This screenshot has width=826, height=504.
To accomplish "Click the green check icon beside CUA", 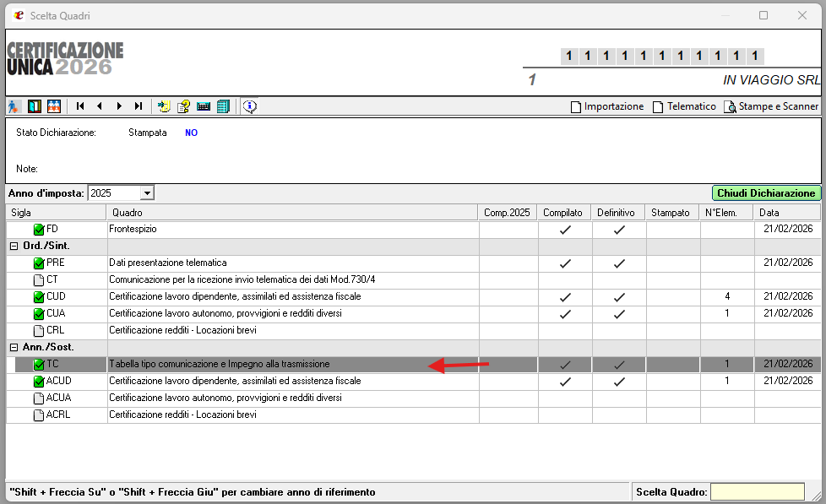I will [x=39, y=314].
